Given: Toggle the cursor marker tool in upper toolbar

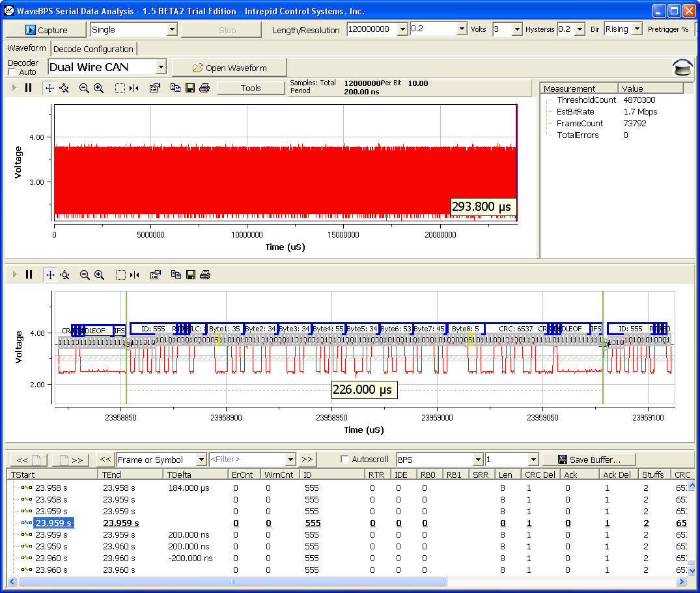Looking at the screenshot, I should 133,88.
